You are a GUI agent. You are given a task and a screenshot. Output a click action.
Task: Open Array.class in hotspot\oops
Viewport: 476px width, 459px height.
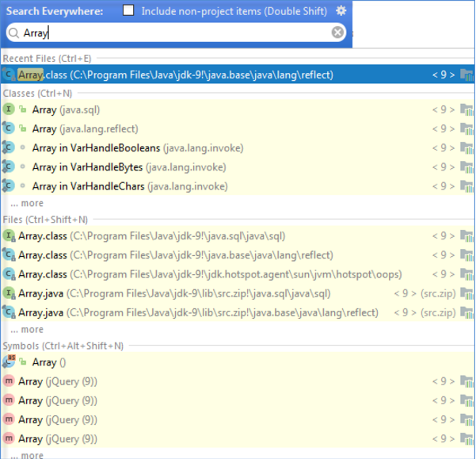238,274
